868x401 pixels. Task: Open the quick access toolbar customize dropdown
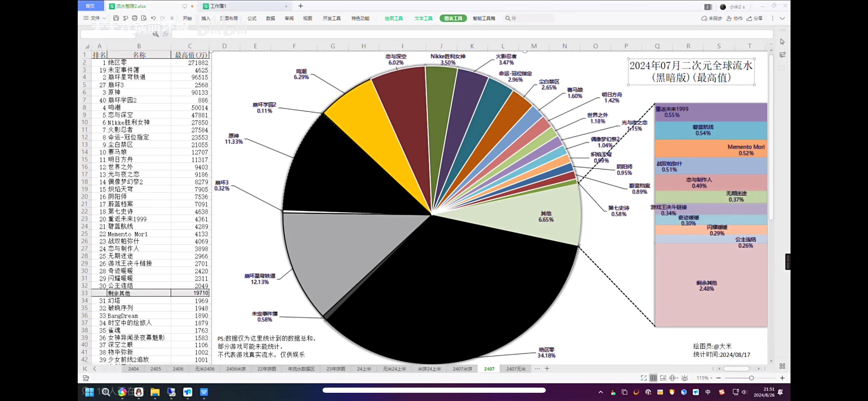(172, 18)
